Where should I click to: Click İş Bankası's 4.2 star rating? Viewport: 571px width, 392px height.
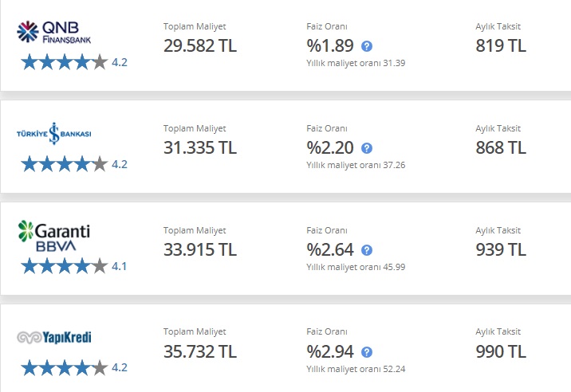pyautogui.click(x=74, y=164)
